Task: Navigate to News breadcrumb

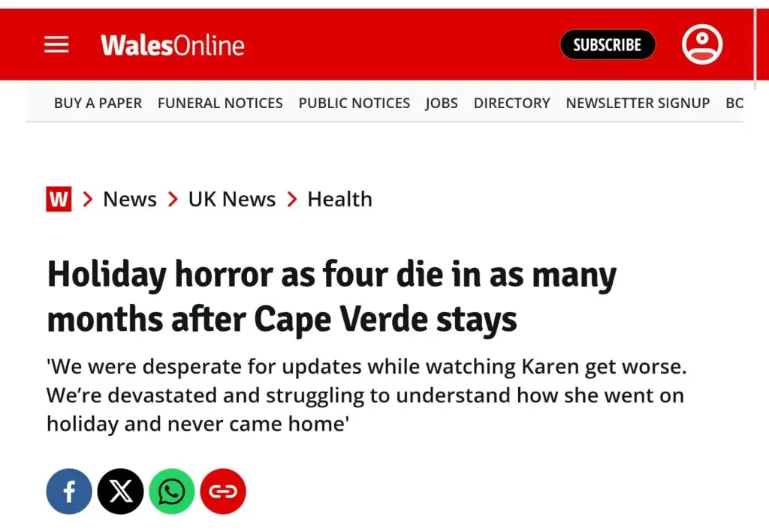Action: click(x=130, y=199)
